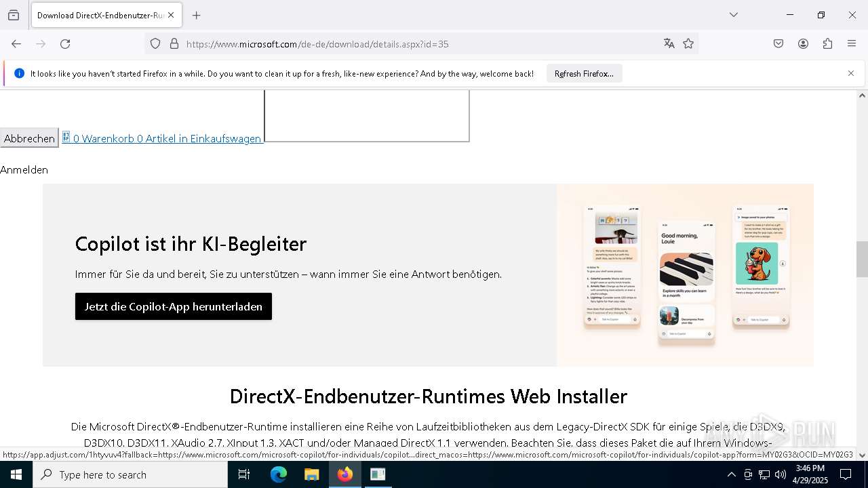The image size is (868, 488).
Task: Translate this page icon
Action: 669,44
